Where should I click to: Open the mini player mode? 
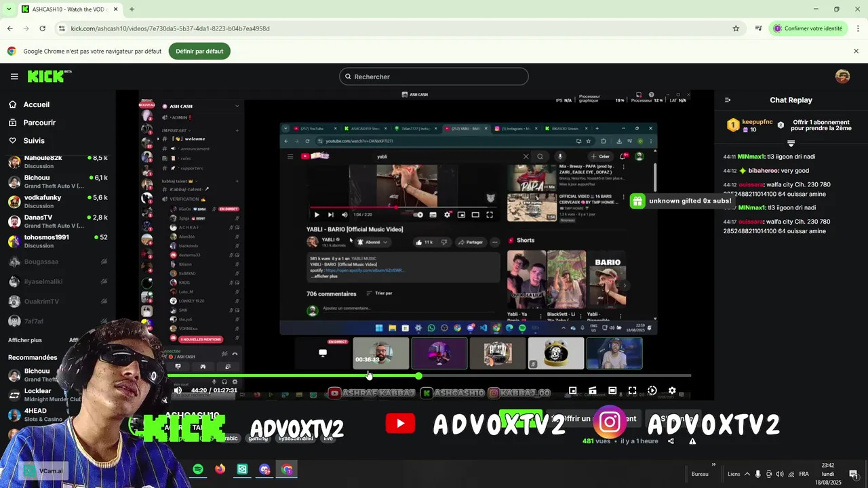(572, 390)
